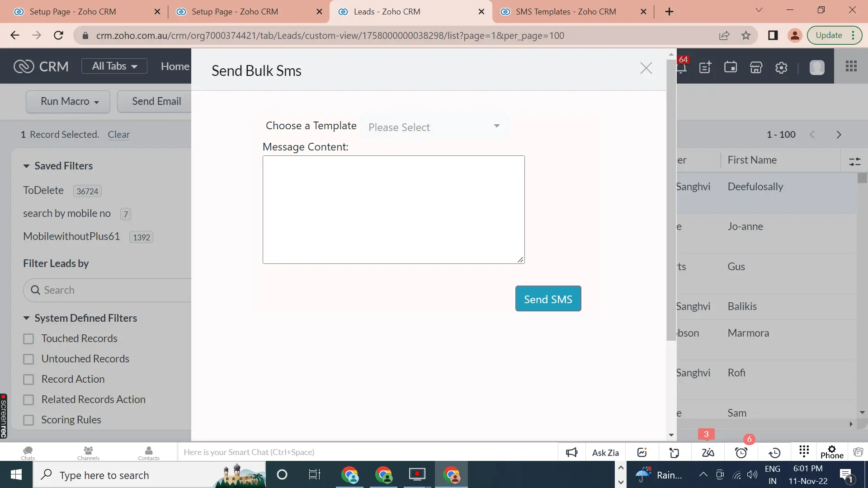Open the recent items history icon
868x488 pixels.
click(x=775, y=452)
